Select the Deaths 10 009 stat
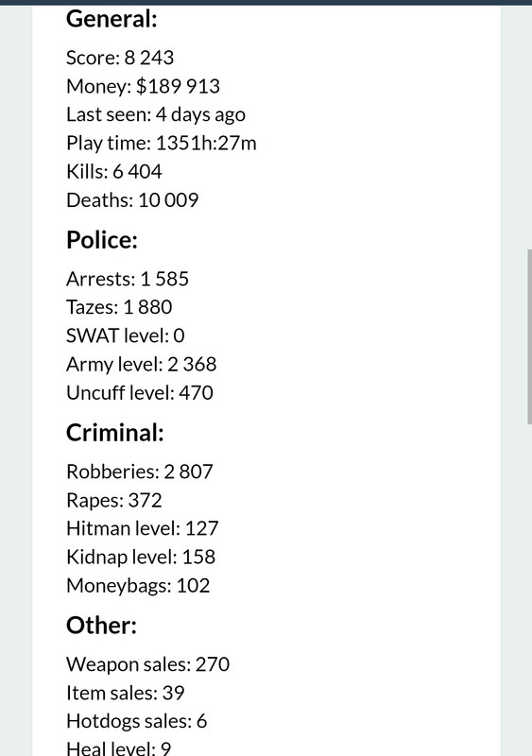 pos(132,200)
